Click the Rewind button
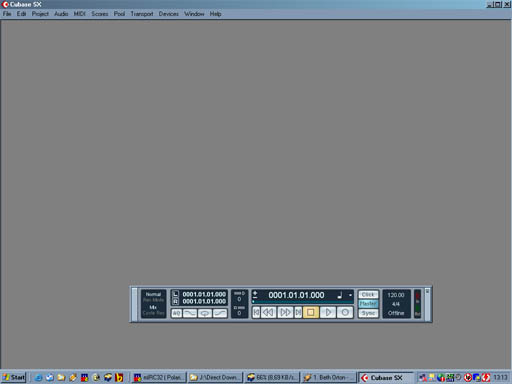Viewport: 512px width, 384px height. pyautogui.click(x=268, y=312)
